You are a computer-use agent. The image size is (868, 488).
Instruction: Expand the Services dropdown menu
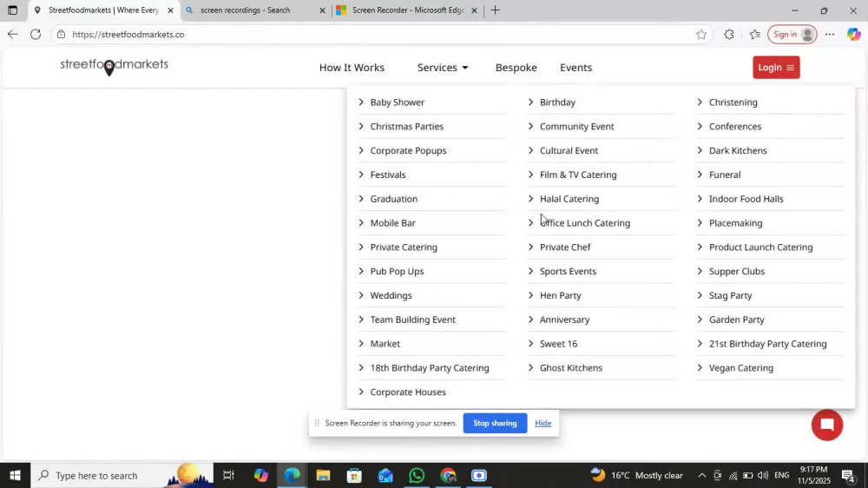pyautogui.click(x=443, y=68)
